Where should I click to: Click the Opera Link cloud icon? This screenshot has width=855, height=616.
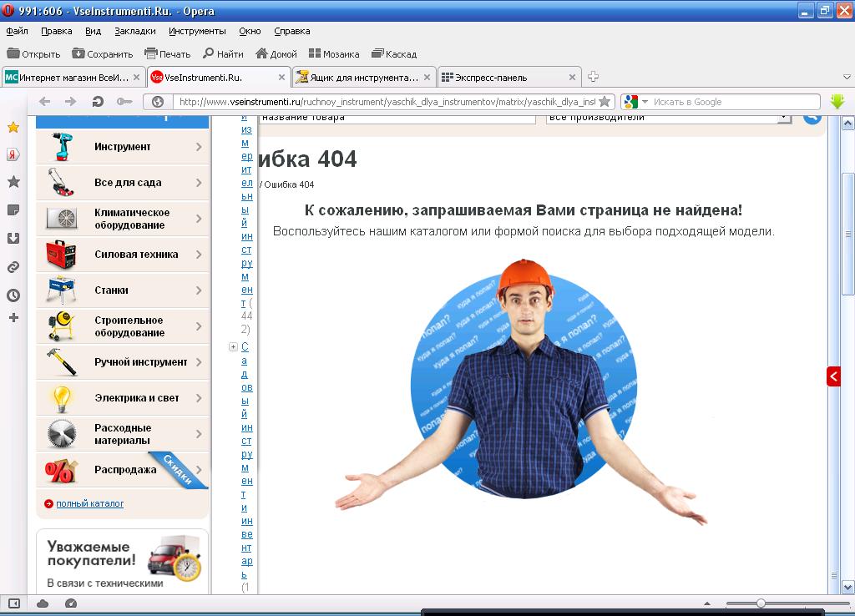pos(43,603)
